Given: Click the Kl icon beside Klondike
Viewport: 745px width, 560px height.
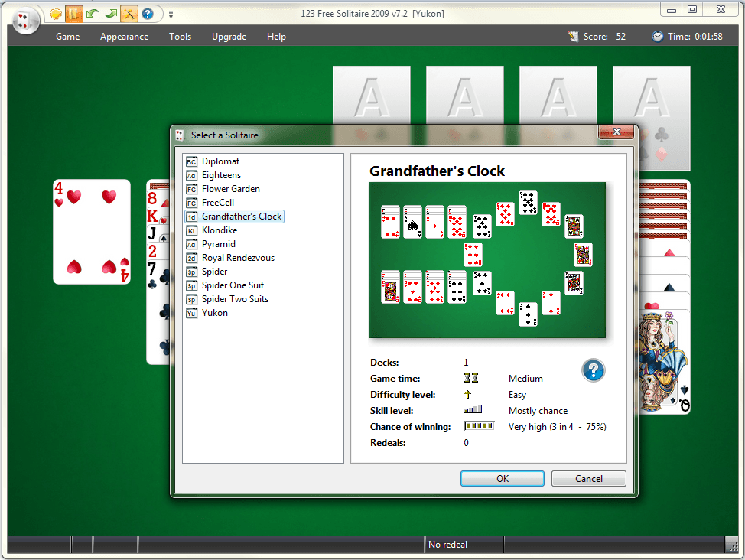Looking at the screenshot, I should [x=191, y=231].
